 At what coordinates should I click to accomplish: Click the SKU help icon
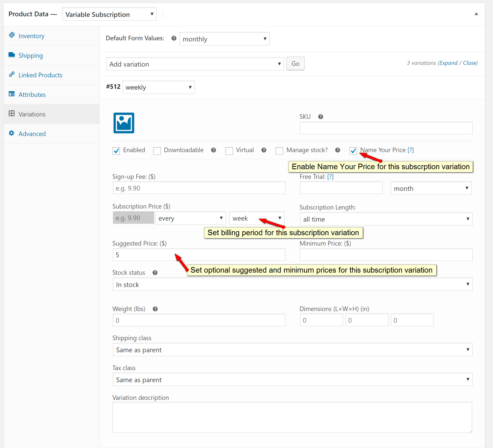point(320,116)
